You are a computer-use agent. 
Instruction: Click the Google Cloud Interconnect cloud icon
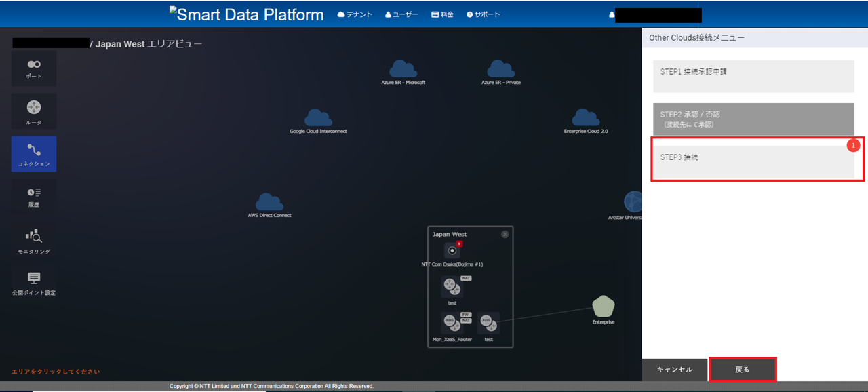pos(318,118)
